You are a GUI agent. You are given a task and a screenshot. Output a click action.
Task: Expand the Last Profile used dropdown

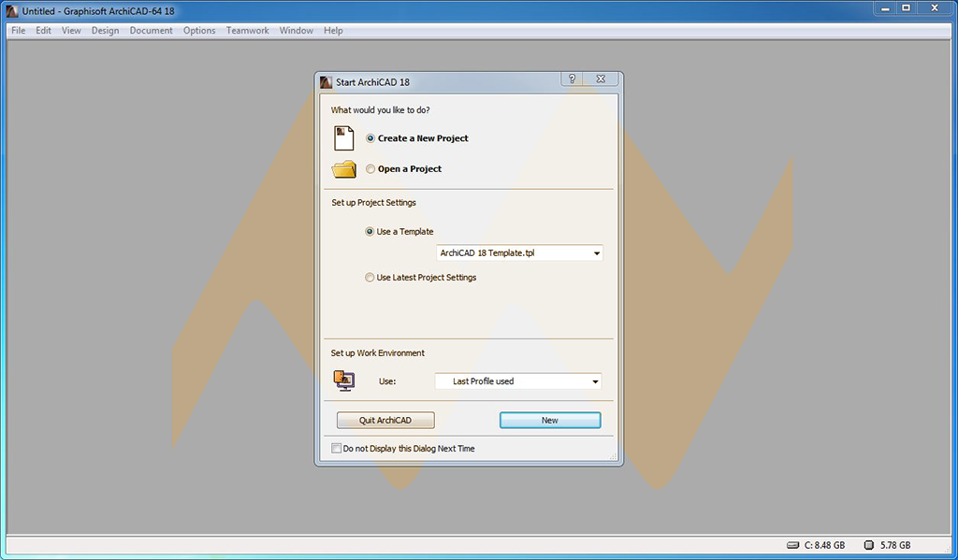[x=595, y=381]
